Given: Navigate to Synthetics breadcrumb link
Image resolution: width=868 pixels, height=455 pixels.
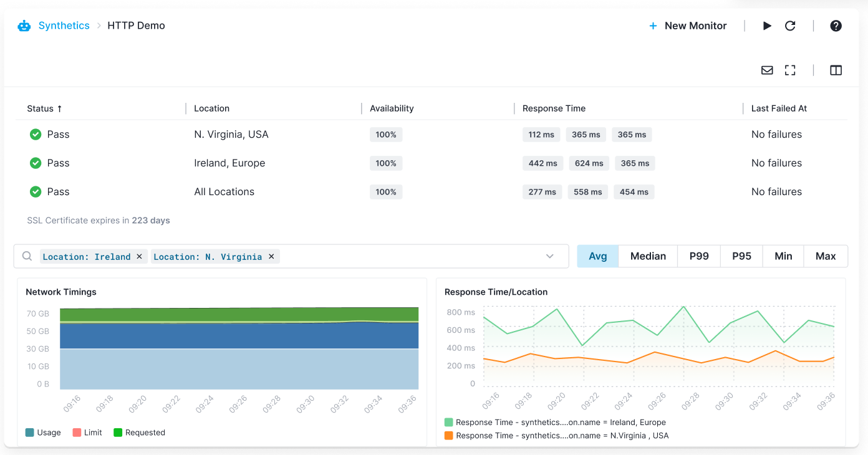Looking at the screenshot, I should (x=64, y=26).
